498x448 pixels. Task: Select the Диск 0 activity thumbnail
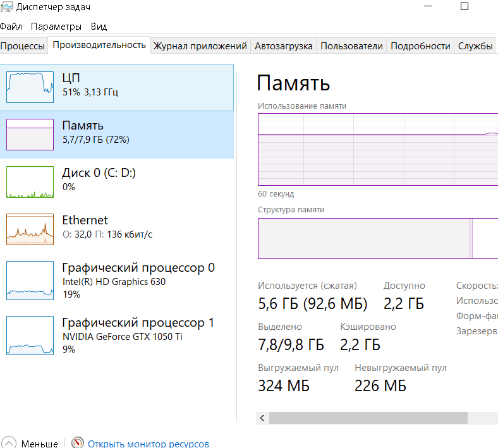(x=30, y=182)
